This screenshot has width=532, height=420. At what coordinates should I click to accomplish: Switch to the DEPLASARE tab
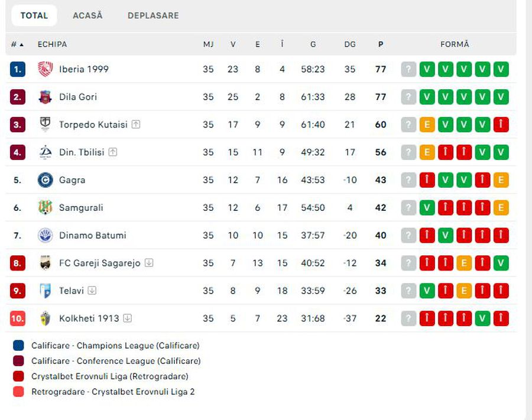(153, 16)
